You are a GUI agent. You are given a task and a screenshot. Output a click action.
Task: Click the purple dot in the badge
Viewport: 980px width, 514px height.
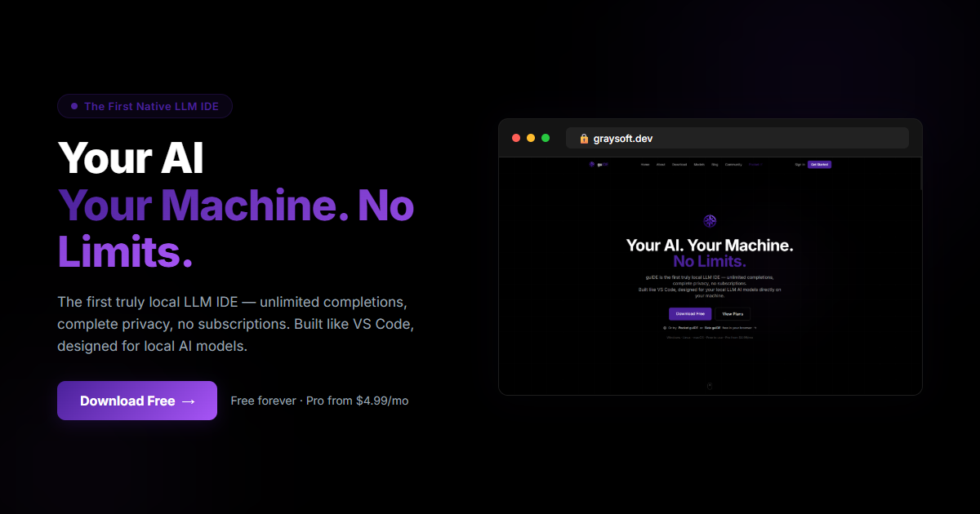74,106
